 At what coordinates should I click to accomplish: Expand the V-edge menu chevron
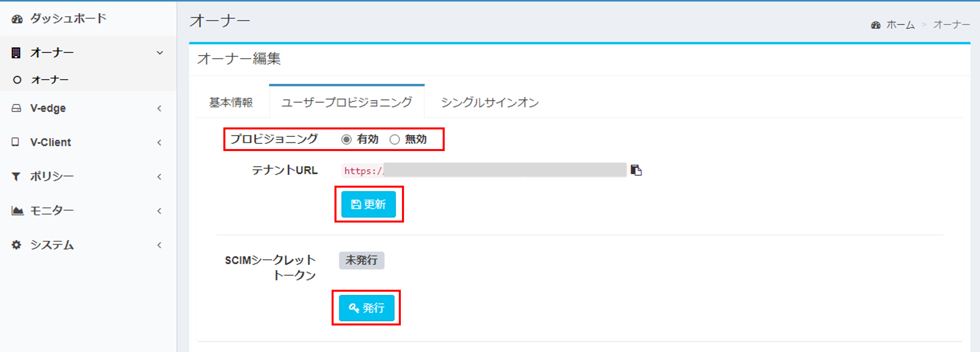pos(159,108)
